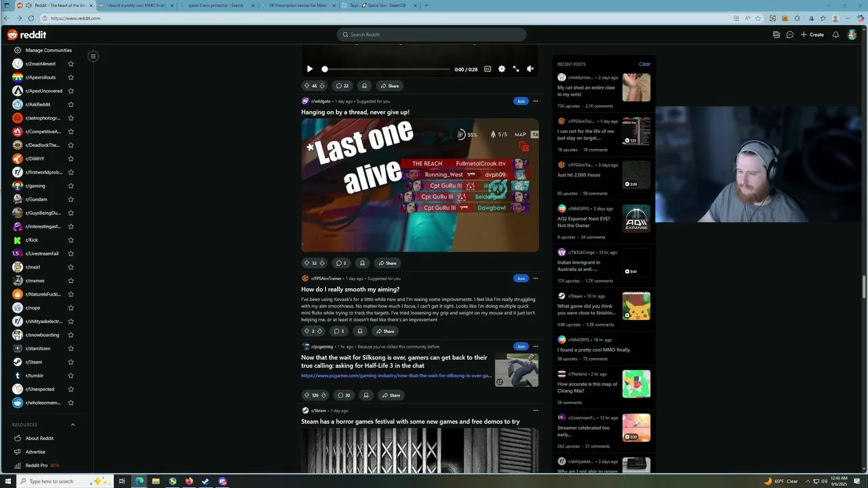Screen dimensions: 868x488
Task: Favorite r/AskReddit with its star
Action: pyautogui.click(x=71, y=104)
